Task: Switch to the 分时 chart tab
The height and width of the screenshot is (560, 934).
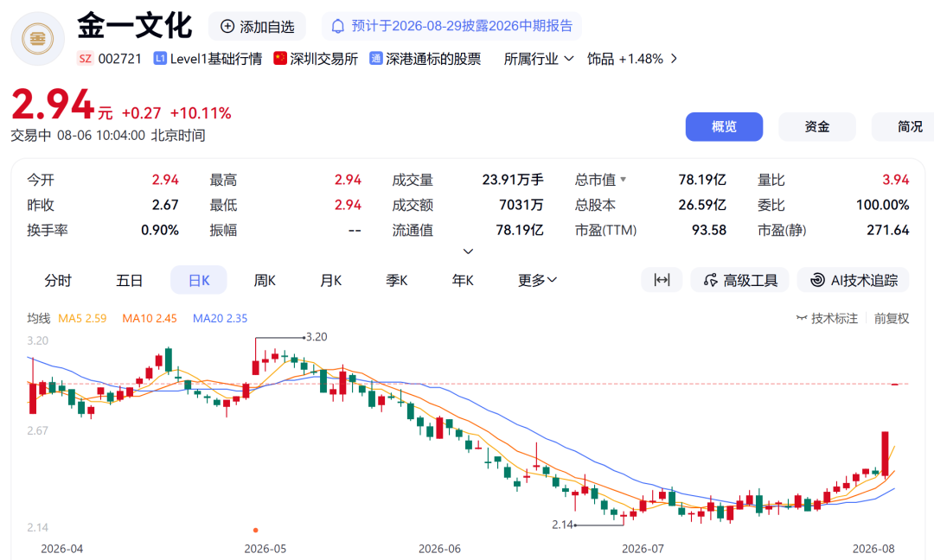Action: click(58, 280)
